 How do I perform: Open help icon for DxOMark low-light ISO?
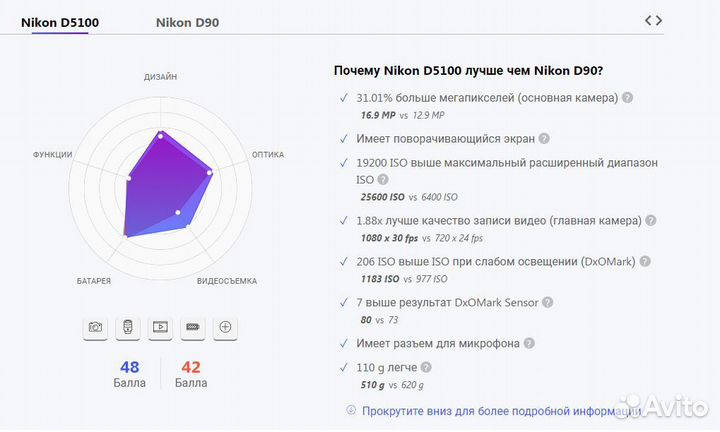click(645, 261)
